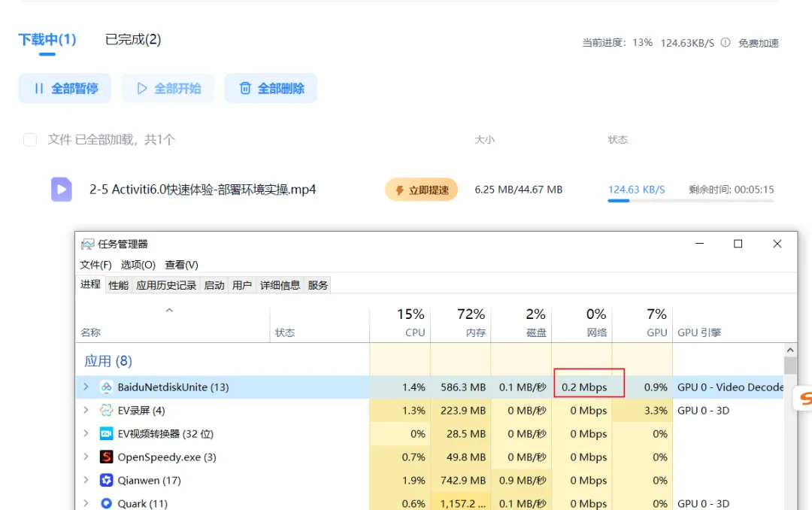Image resolution: width=812 pixels, height=510 pixels.
Task: Click the BaiduNetdiskUnite app icon
Action: pos(106,387)
